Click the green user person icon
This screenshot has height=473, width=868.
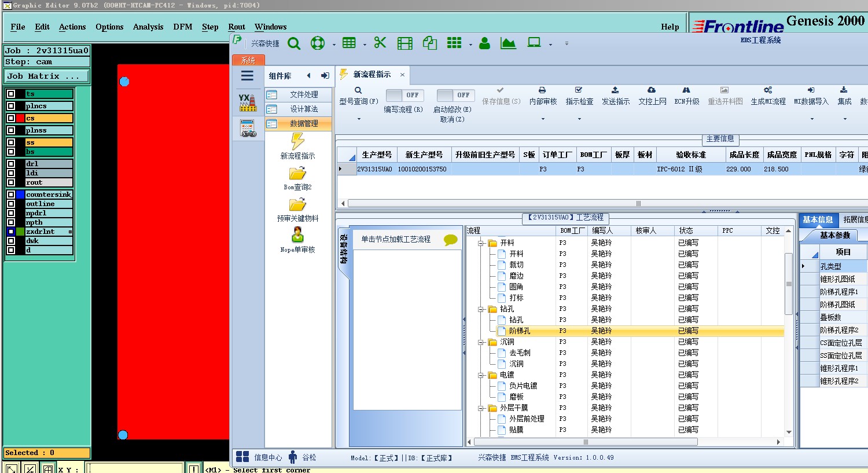(x=485, y=43)
